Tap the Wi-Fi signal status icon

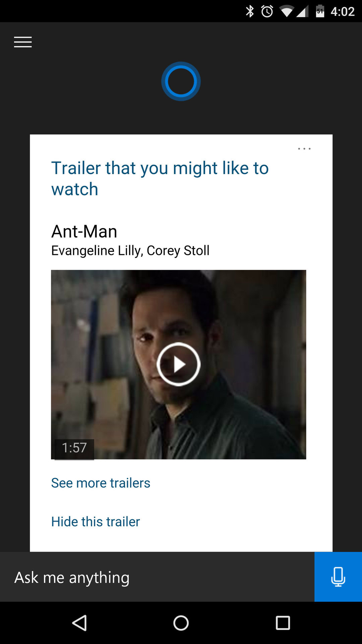pyautogui.click(x=287, y=12)
